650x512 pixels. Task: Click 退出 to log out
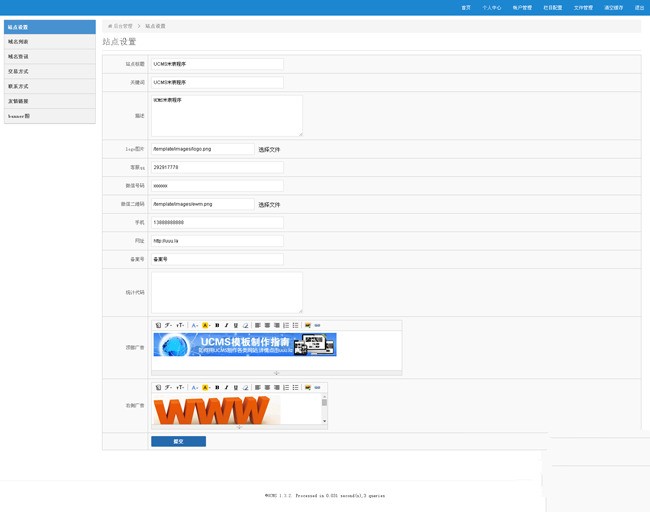[639, 7]
